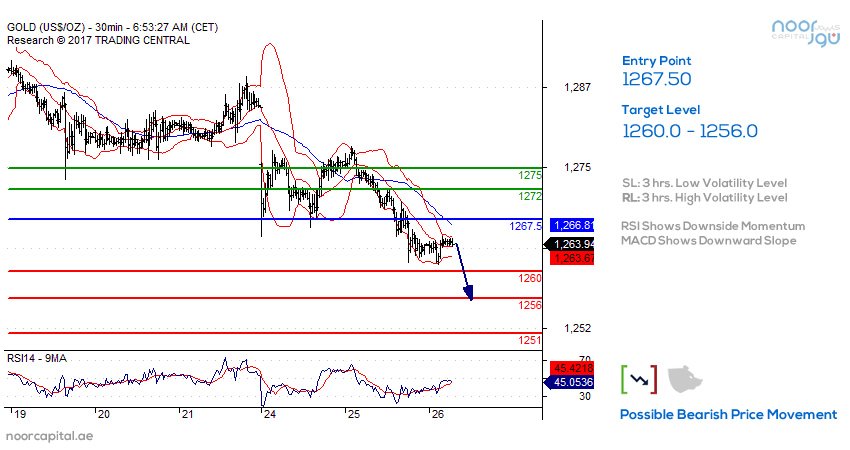Click the date axis label 20
Screen dimensions: 850x450
104,415
